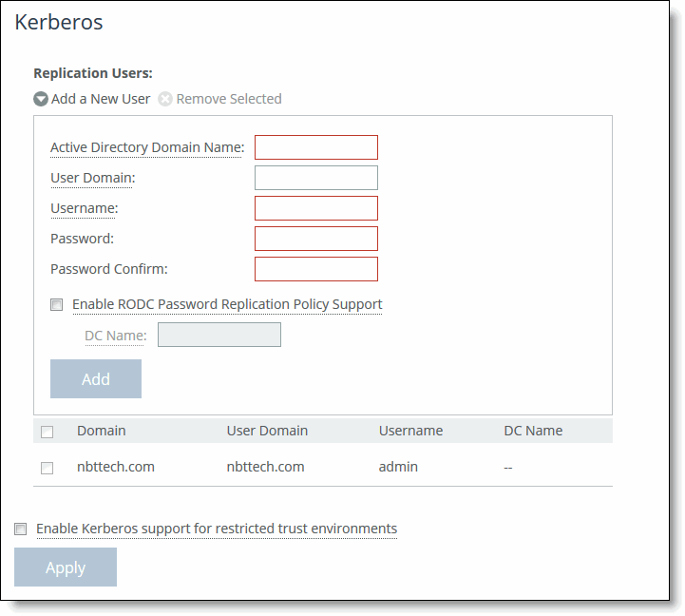
Task: Tick the select-all checkbox in table header
Action: coord(48,432)
